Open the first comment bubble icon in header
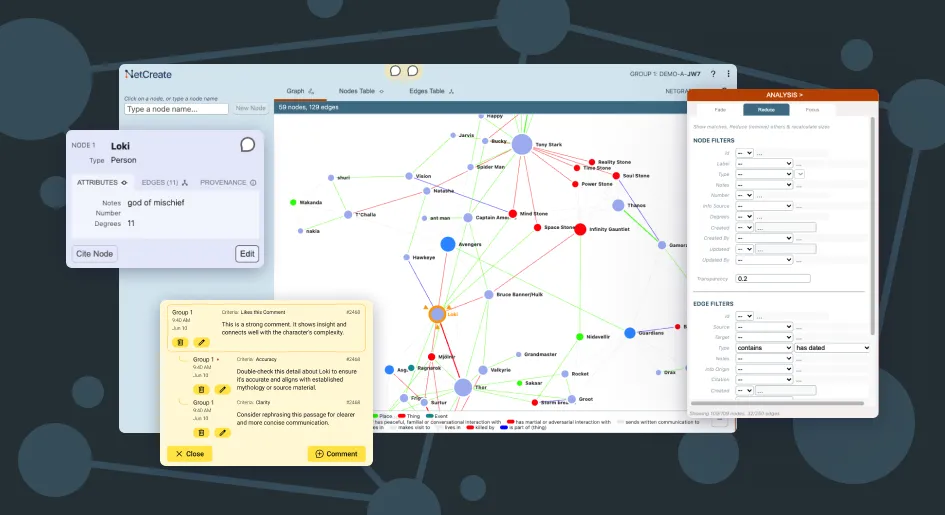 tap(395, 71)
